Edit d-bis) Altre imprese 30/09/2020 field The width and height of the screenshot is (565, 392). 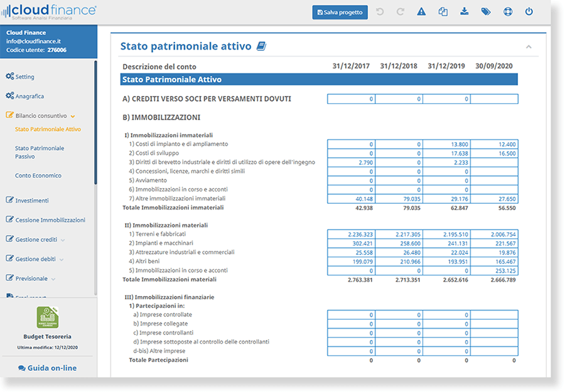[x=495, y=351]
